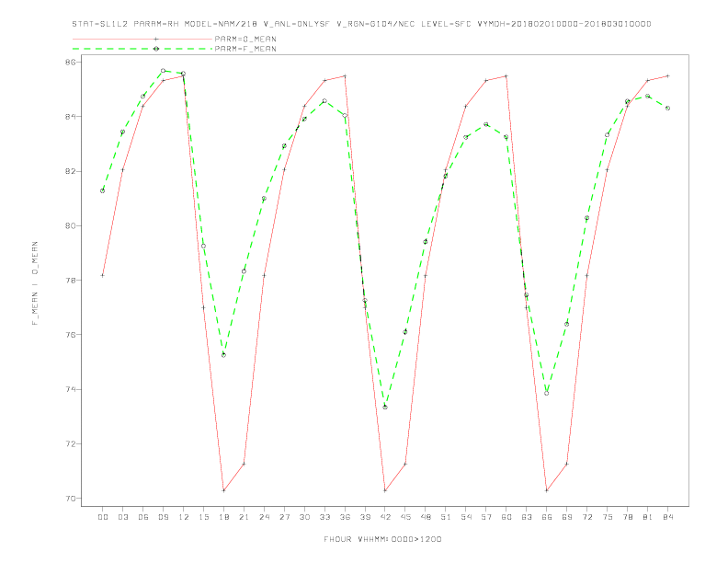Click x-axis tick label 06
Image resolution: width=728 pixels, height=563 pixels.
tap(143, 517)
